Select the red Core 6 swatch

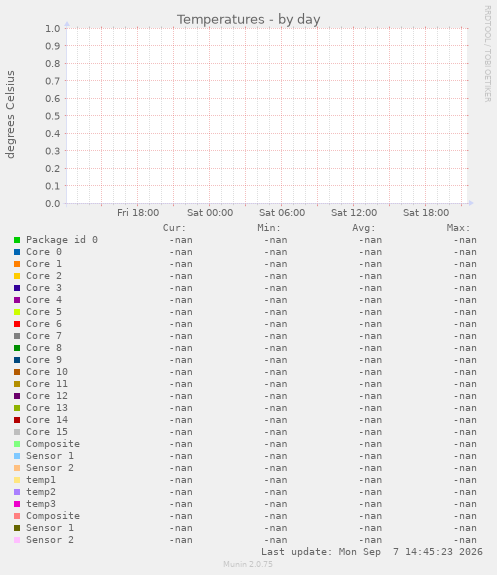17,324
